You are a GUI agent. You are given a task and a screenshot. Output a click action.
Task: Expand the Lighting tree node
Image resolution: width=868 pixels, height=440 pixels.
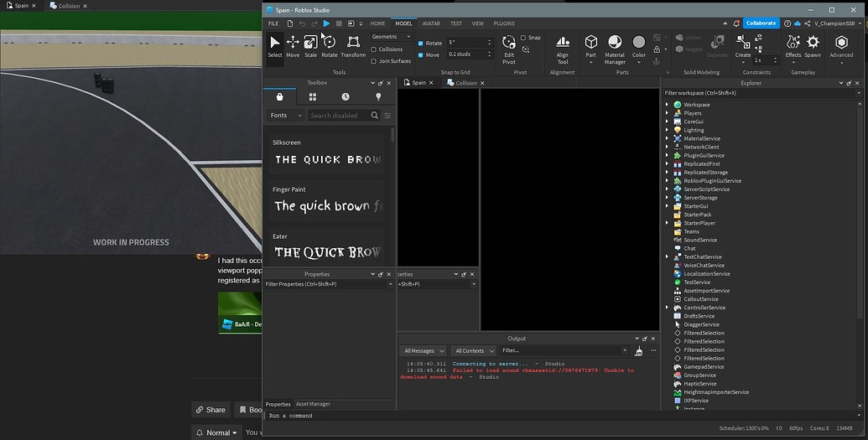(667, 130)
